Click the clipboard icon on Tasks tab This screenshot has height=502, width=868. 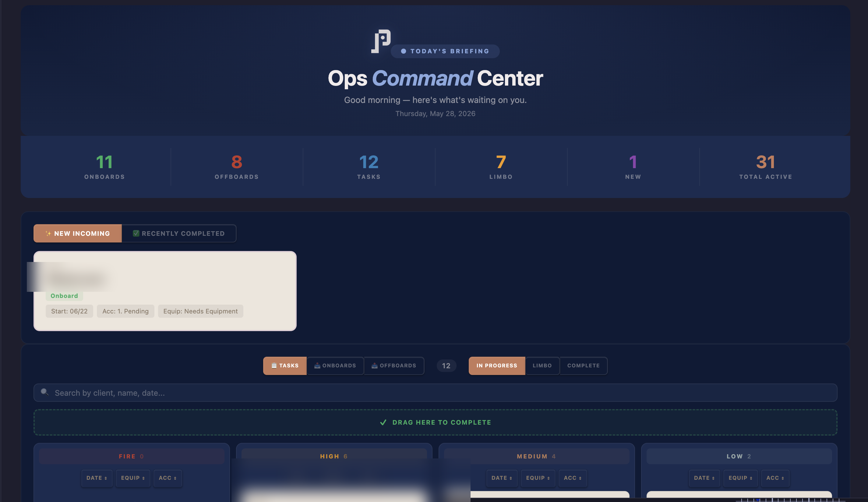click(274, 366)
